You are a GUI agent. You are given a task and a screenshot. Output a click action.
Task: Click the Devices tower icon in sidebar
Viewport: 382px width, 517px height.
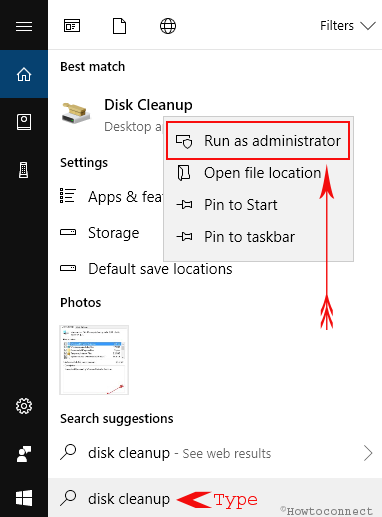pos(24,170)
